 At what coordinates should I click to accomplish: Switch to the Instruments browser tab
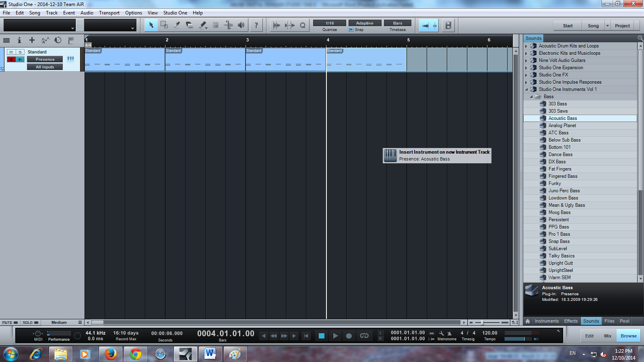[547, 321]
